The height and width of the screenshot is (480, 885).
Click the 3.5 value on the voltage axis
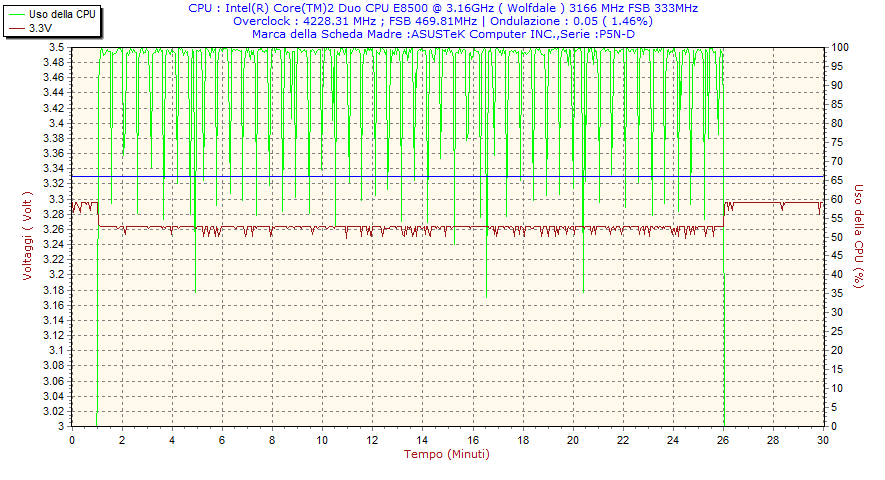57,48
